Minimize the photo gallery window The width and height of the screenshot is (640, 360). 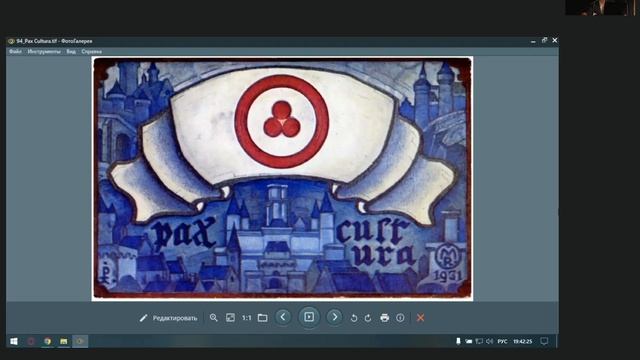[533, 41]
